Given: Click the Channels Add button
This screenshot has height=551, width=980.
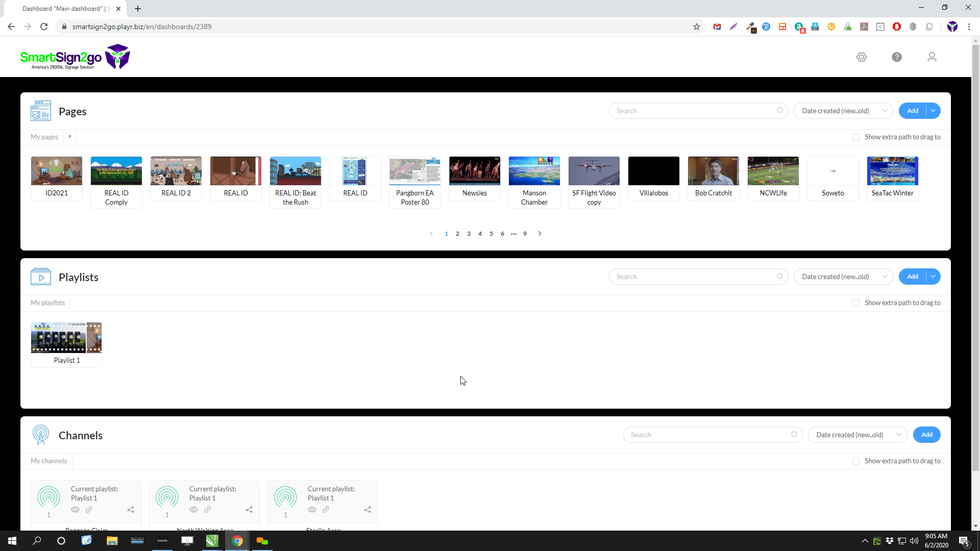Looking at the screenshot, I should point(926,435).
